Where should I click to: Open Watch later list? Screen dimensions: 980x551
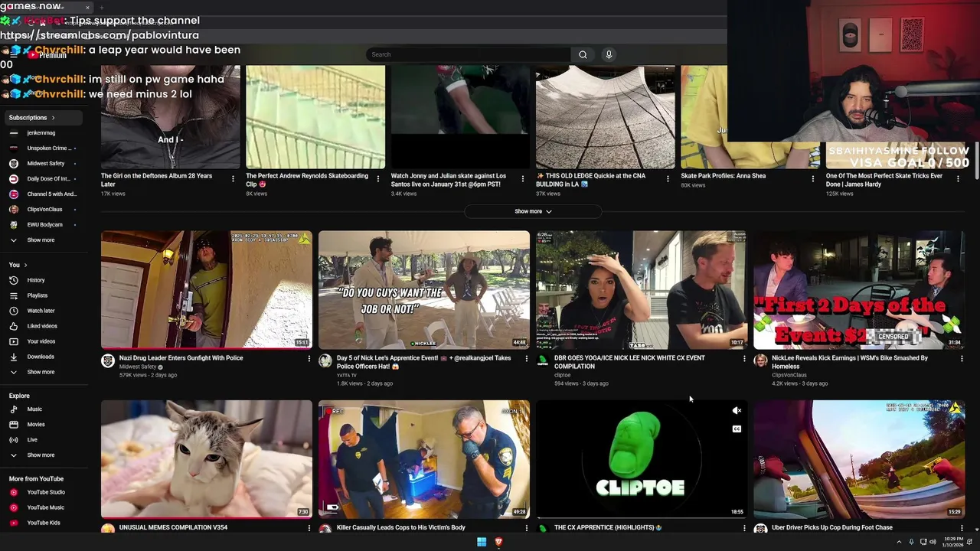(x=41, y=311)
